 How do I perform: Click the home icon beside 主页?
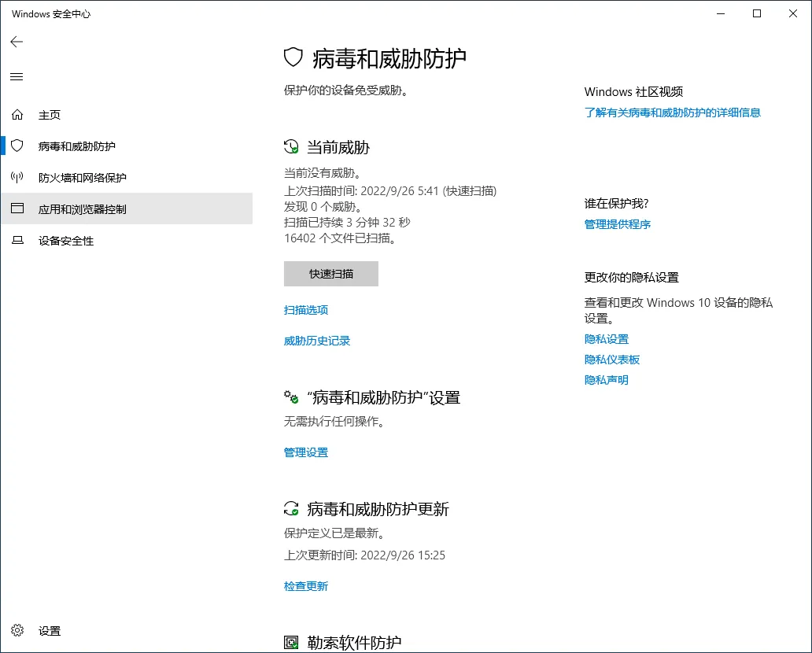pos(17,114)
